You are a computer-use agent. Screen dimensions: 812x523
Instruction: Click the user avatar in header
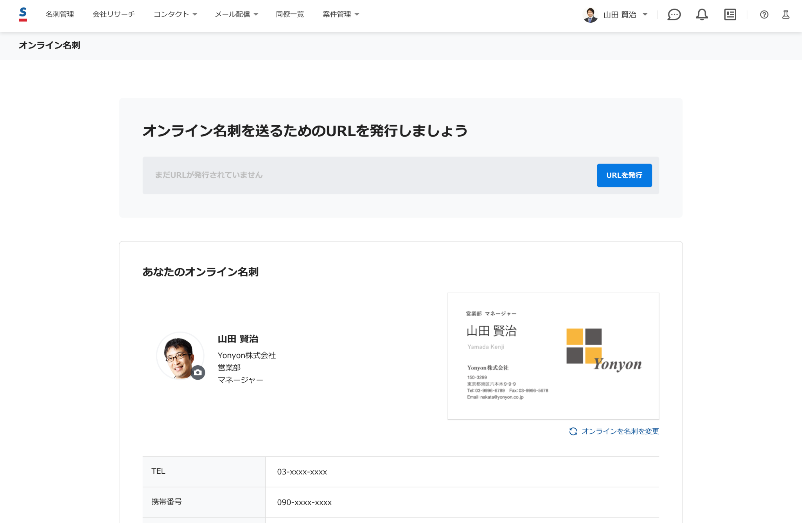[590, 14]
